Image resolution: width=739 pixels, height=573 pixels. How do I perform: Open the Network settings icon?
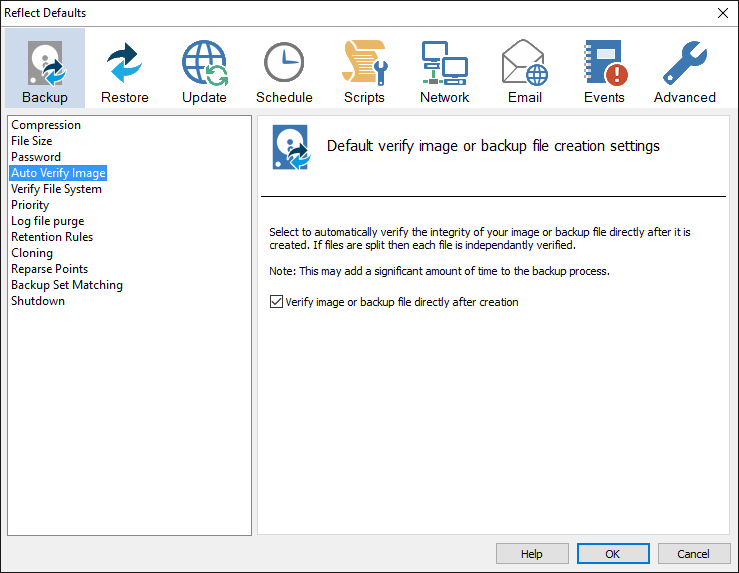click(x=444, y=70)
